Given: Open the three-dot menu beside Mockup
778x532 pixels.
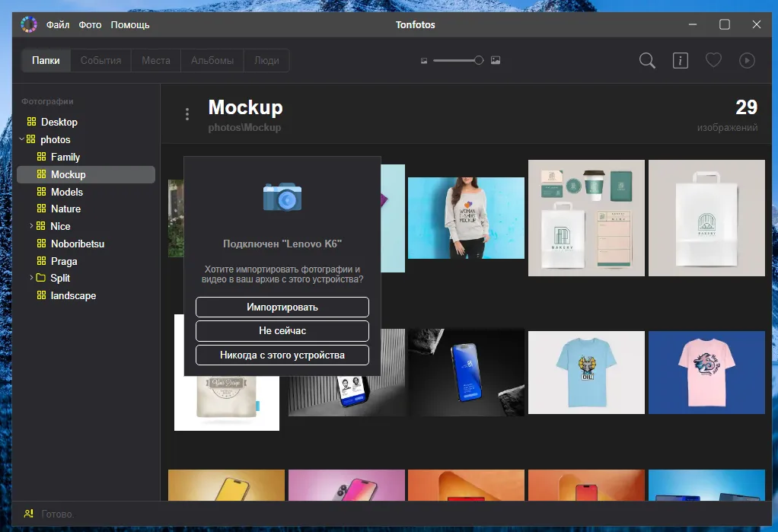Looking at the screenshot, I should coord(187,114).
